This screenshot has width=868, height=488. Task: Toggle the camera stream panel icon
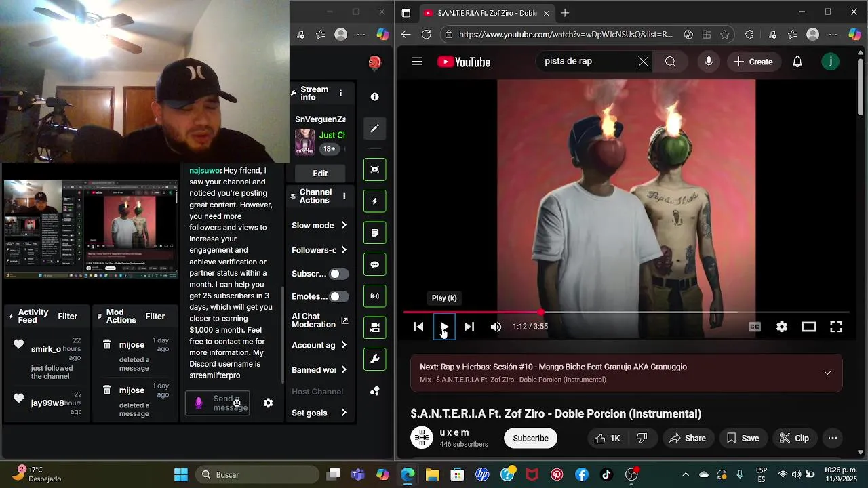coord(374,327)
